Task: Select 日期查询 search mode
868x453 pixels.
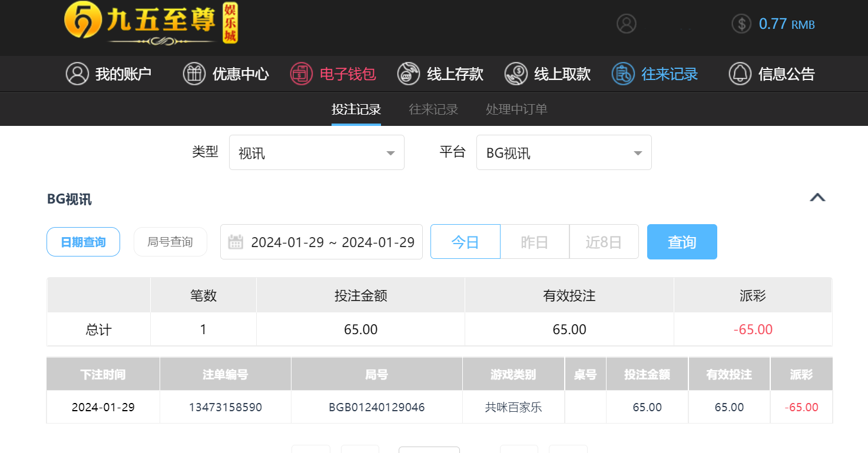Action: tap(84, 242)
